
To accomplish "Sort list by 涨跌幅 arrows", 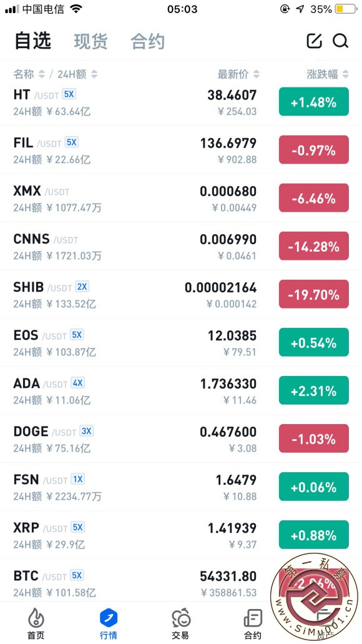I will 346,74.
